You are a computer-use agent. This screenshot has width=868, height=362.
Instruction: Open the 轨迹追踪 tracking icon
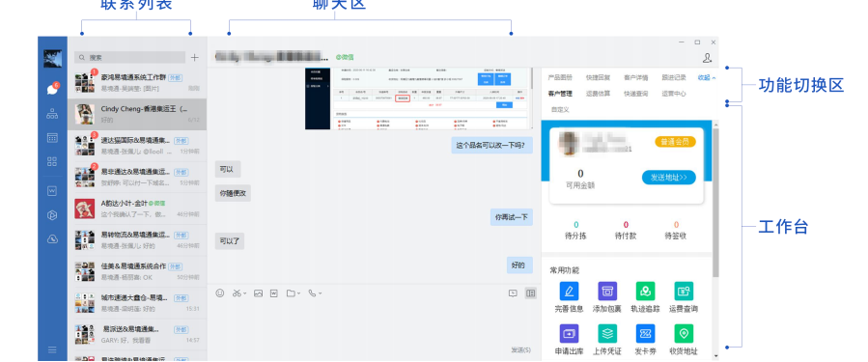point(645,292)
